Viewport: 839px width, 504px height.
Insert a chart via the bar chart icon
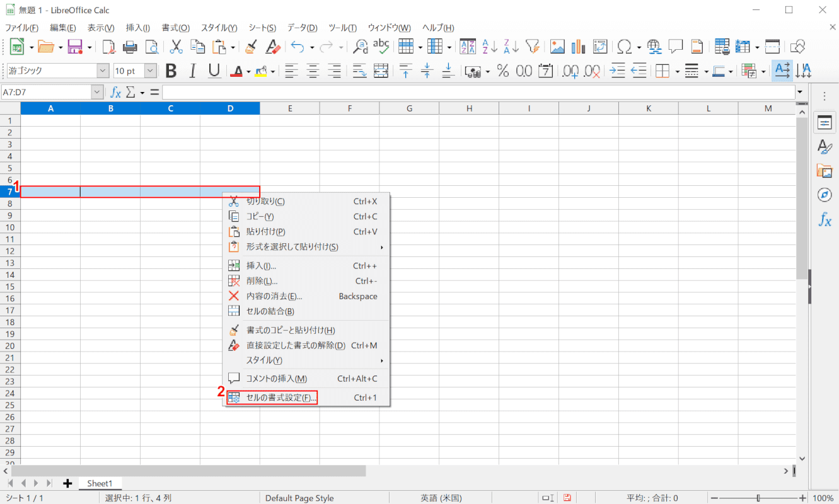pos(579,46)
